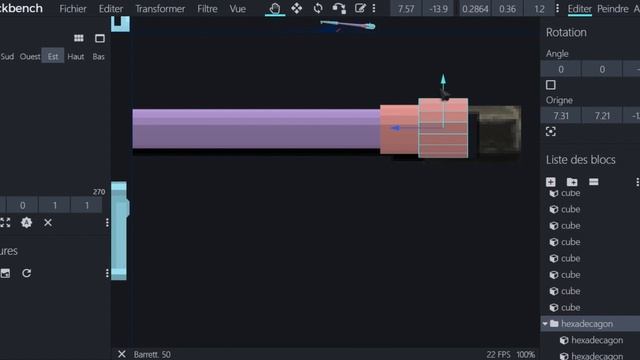Viewport: 640px width, 360px height.
Task: Select the Vertex Snap edit tool
Action: pyautogui.click(x=360, y=8)
